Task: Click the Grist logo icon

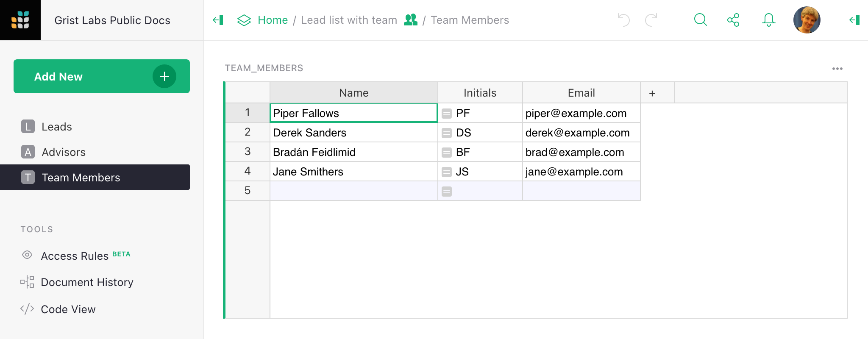Action: click(21, 20)
